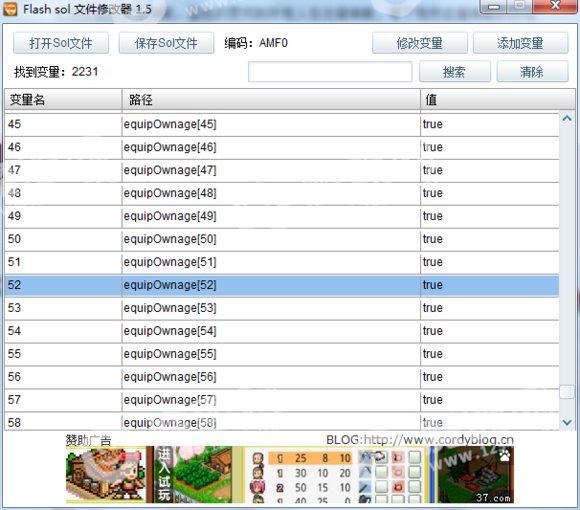
Task: Click the 路径 column header
Action: (x=271, y=100)
